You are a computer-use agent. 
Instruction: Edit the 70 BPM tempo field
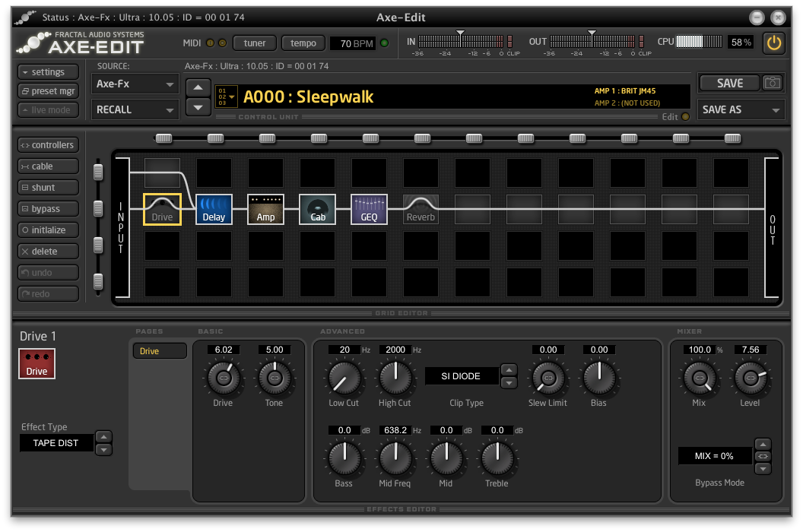(352, 43)
